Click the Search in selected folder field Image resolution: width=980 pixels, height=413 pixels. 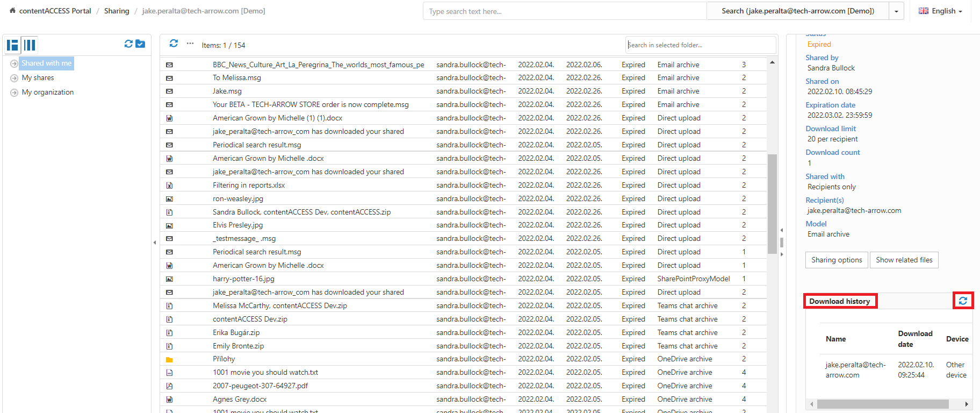700,45
